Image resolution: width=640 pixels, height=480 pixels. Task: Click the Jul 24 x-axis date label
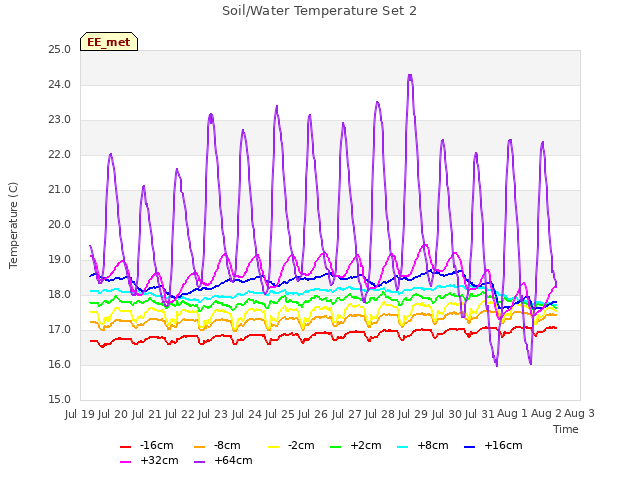247,414
